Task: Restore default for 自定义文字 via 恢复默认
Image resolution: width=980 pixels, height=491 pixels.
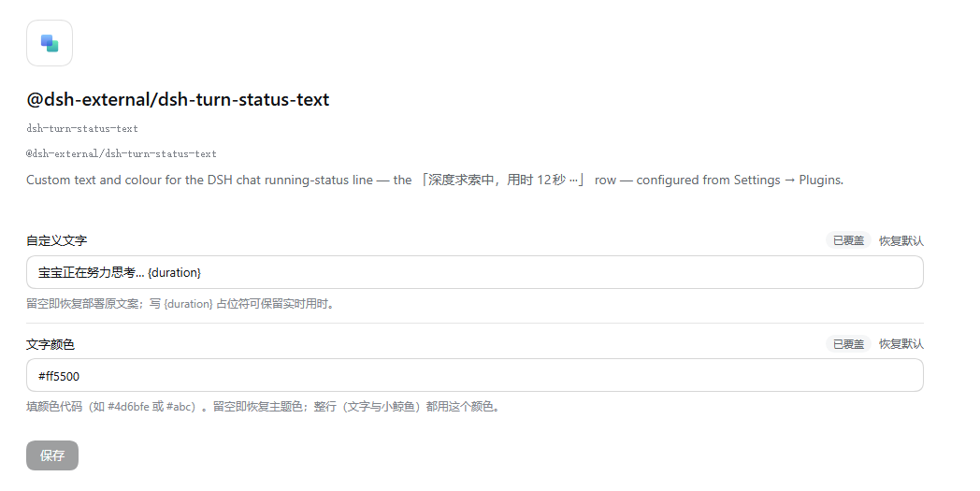Action: (901, 240)
